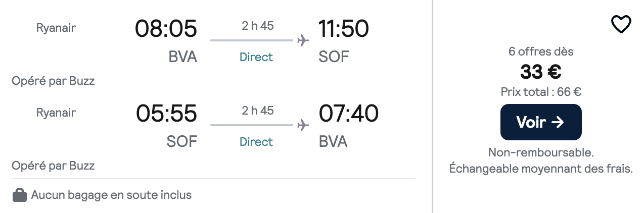Click "Aucun bagage en soute inclus" text
The height and width of the screenshot is (213, 644).
111,195
